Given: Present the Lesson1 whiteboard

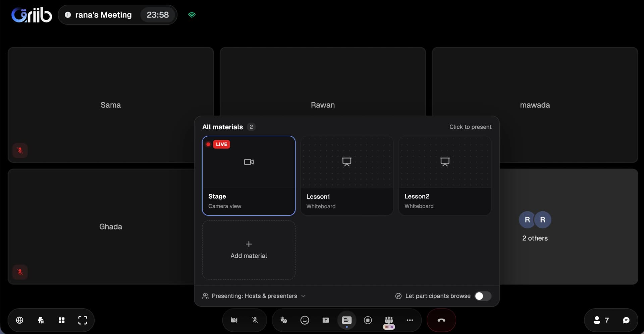Looking at the screenshot, I should click(x=347, y=176).
